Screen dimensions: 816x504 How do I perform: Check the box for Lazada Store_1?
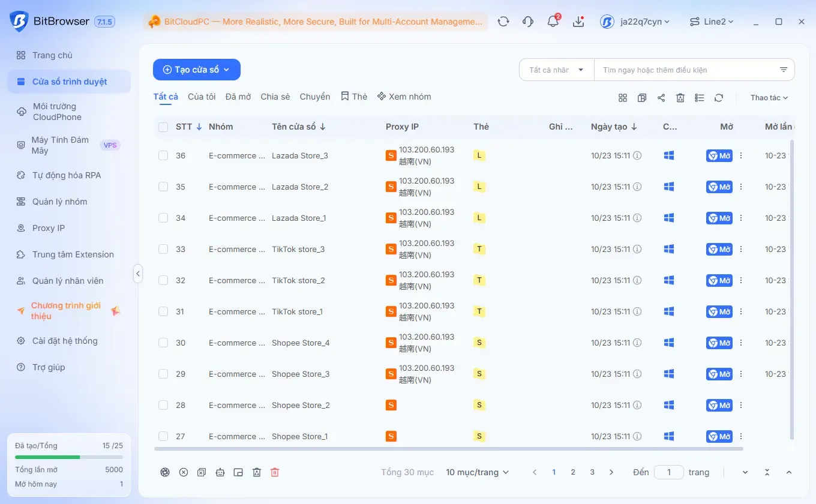[x=163, y=218]
